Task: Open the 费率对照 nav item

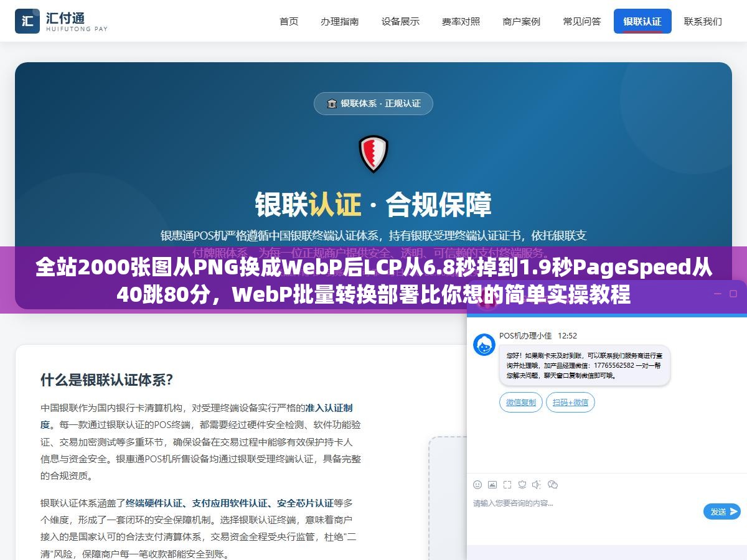Action: (x=461, y=21)
